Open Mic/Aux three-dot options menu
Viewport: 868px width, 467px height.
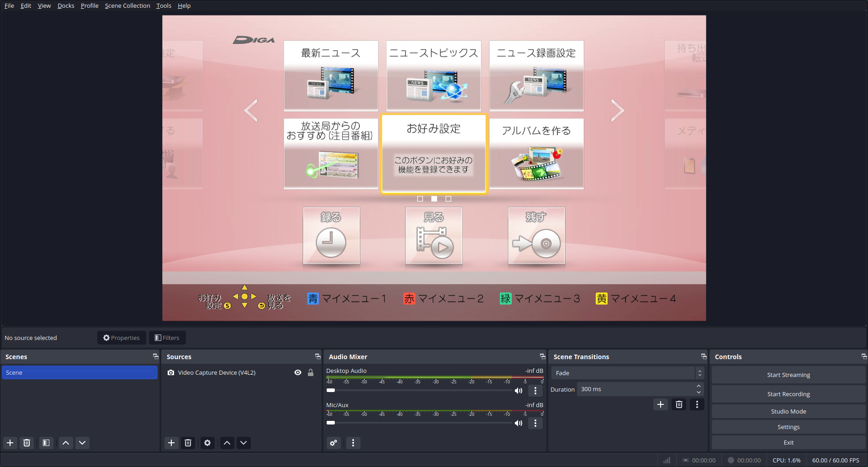point(535,423)
